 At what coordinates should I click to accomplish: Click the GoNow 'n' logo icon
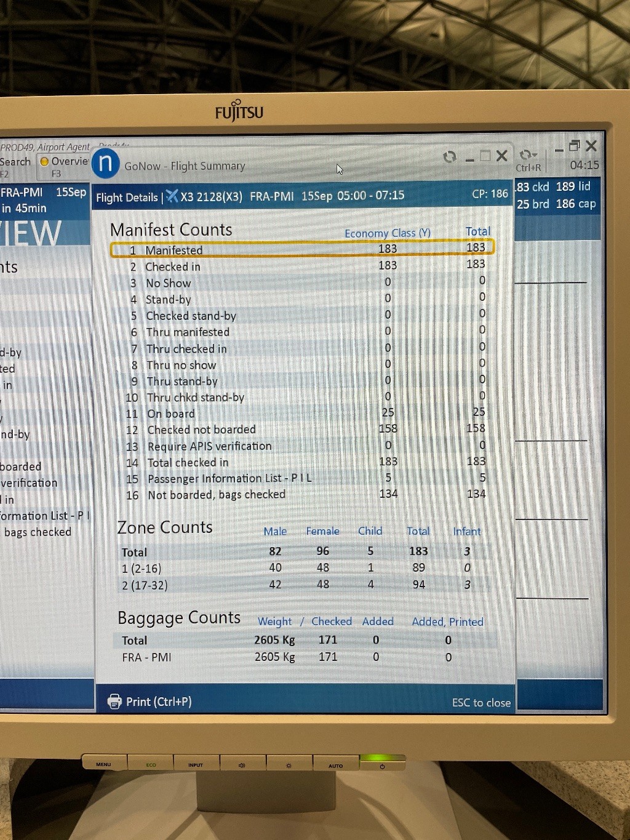point(105,164)
